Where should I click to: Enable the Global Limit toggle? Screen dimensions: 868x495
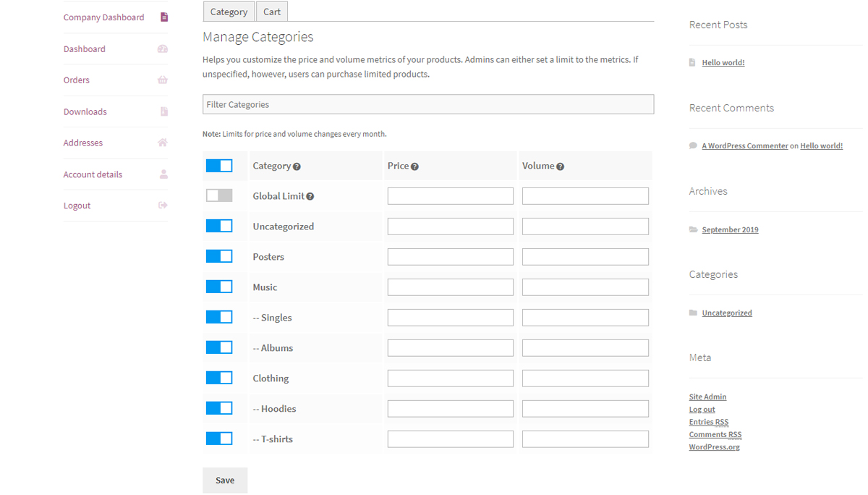click(219, 195)
